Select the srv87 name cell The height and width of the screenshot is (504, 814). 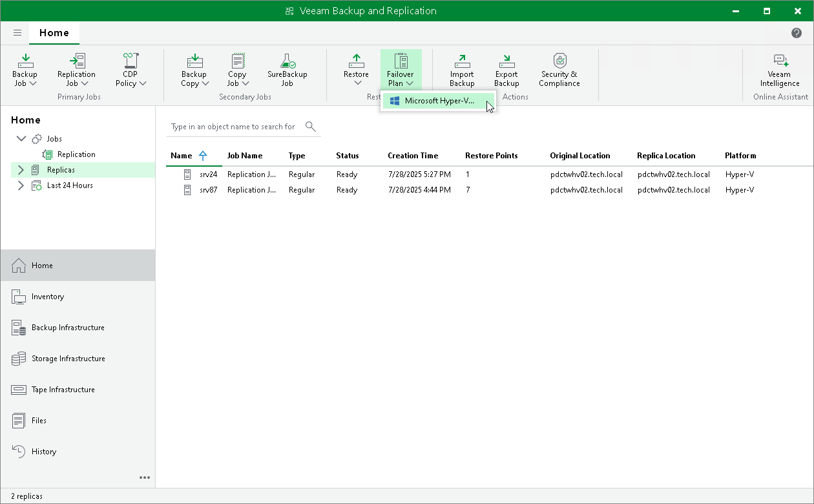pos(208,190)
